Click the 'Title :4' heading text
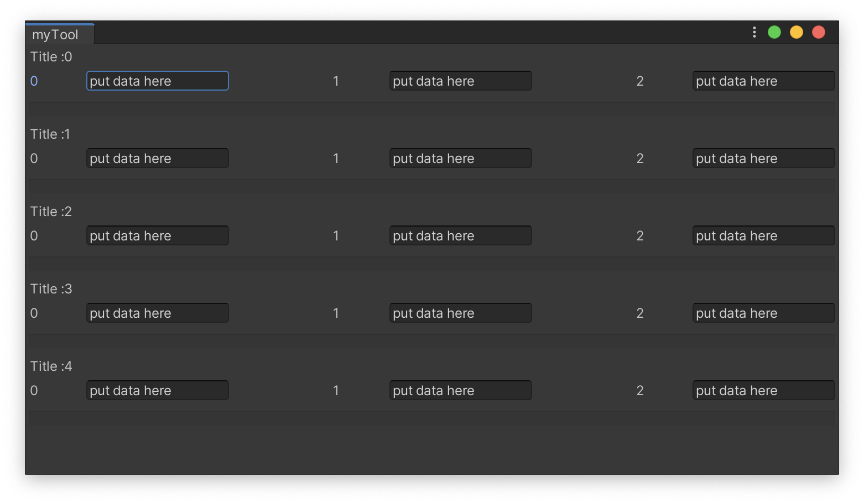The image size is (864, 504). click(51, 366)
